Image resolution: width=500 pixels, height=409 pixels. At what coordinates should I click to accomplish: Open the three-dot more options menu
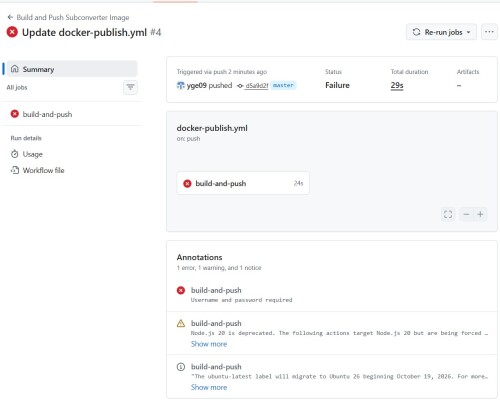[x=489, y=32]
